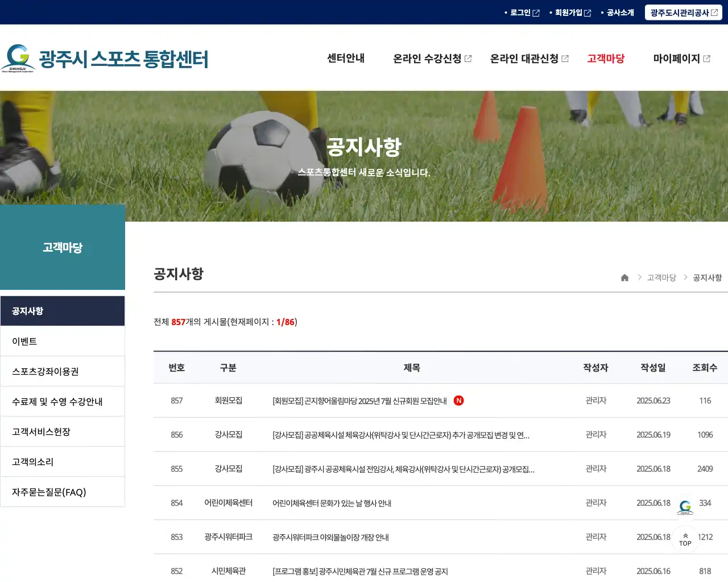Open the 광주시민체육관 7월 신규 프로그램 post
Screen dimensions: 728x582
[x=360, y=571]
